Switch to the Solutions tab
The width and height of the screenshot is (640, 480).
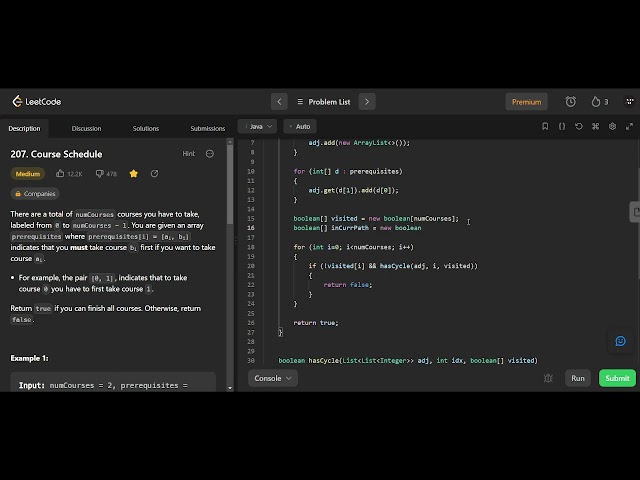[146, 129]
